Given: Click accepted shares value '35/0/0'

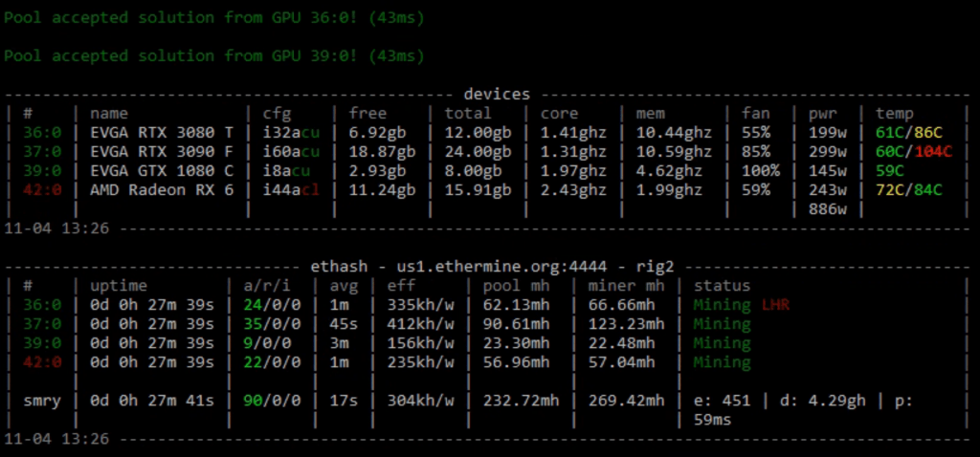Looking at the screenshot, I should point(272,324).
